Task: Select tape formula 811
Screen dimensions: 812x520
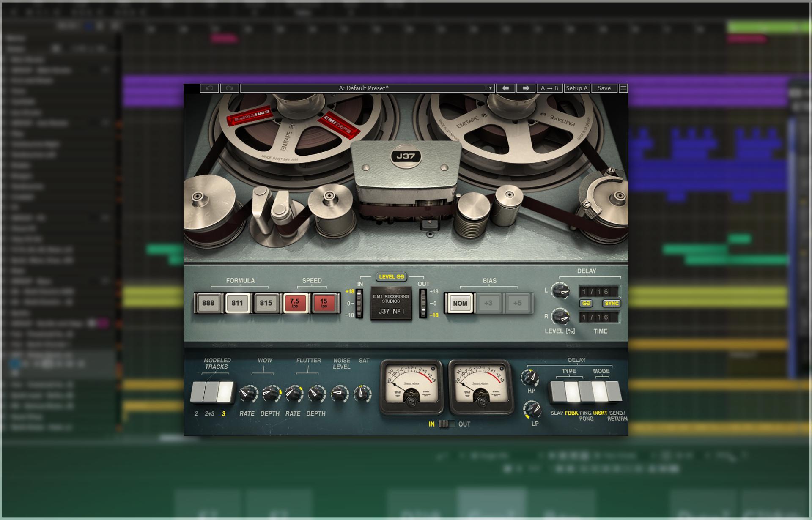Action: coord(237,303)
